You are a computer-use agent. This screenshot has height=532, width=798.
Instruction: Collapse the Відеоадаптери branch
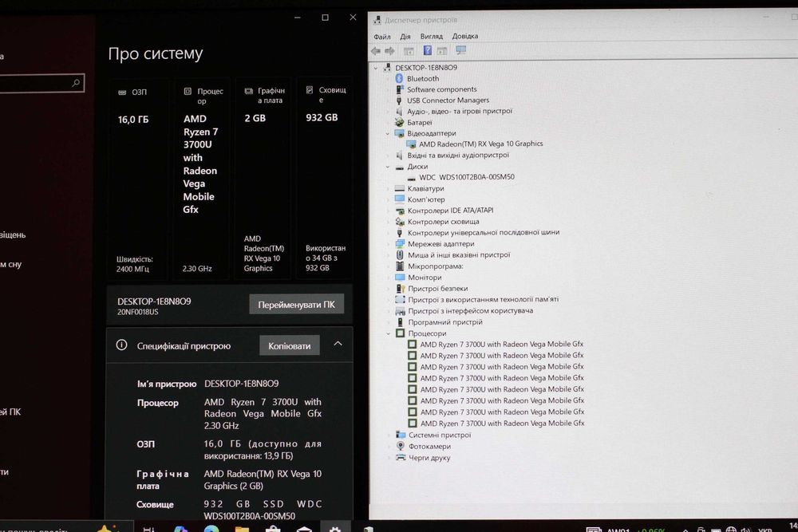click(388, 134)
